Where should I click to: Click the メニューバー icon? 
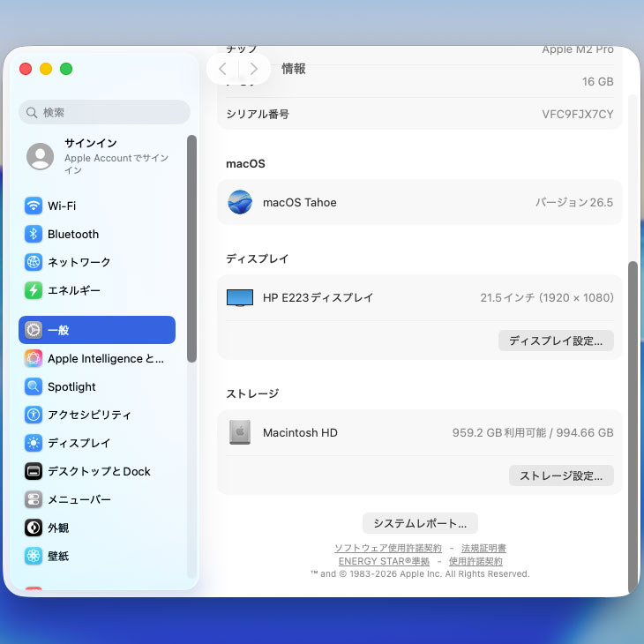coord(34,499)
